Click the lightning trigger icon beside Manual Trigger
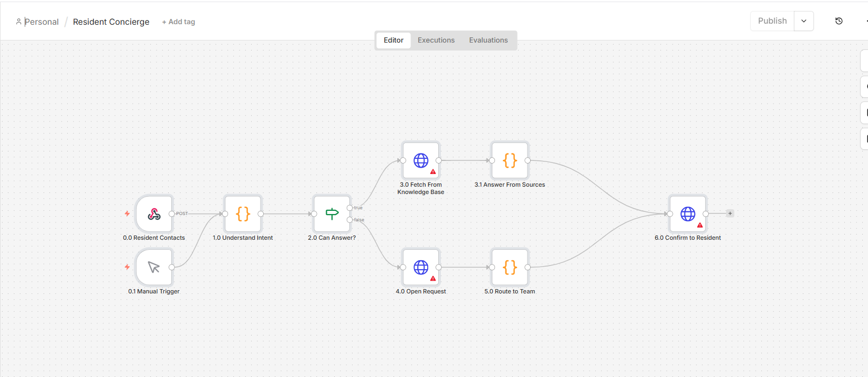This screenshot has height=377, width=868. click(127, 267)
